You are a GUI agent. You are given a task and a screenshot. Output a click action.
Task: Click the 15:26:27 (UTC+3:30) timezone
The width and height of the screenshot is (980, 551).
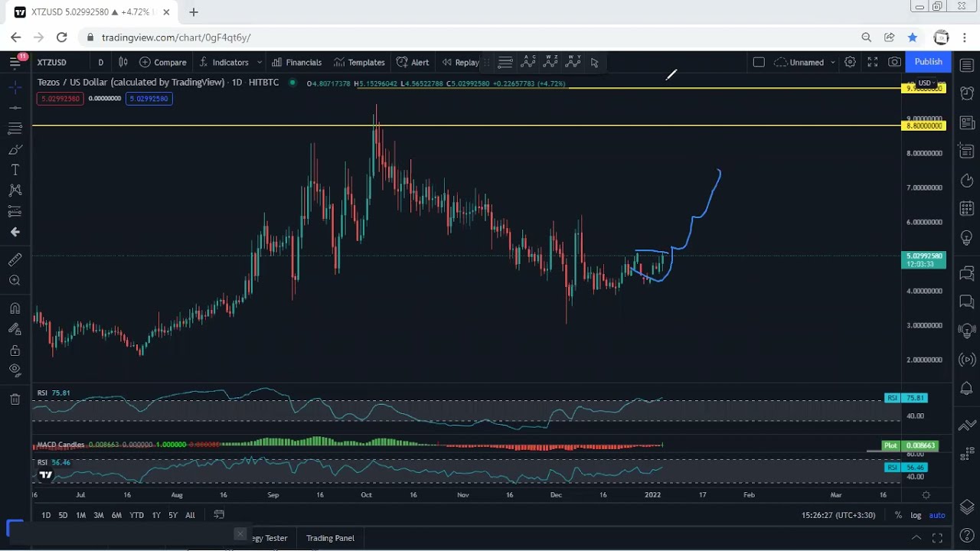(838, 515)
